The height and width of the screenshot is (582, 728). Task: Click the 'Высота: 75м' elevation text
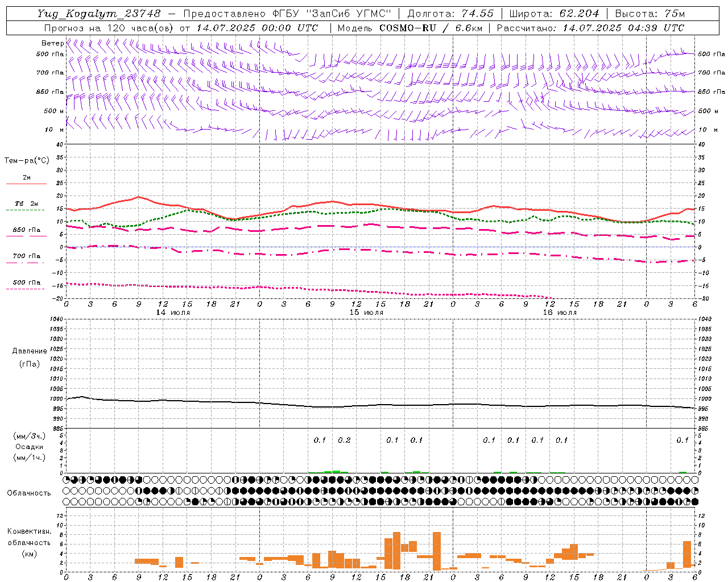(650, 14)
